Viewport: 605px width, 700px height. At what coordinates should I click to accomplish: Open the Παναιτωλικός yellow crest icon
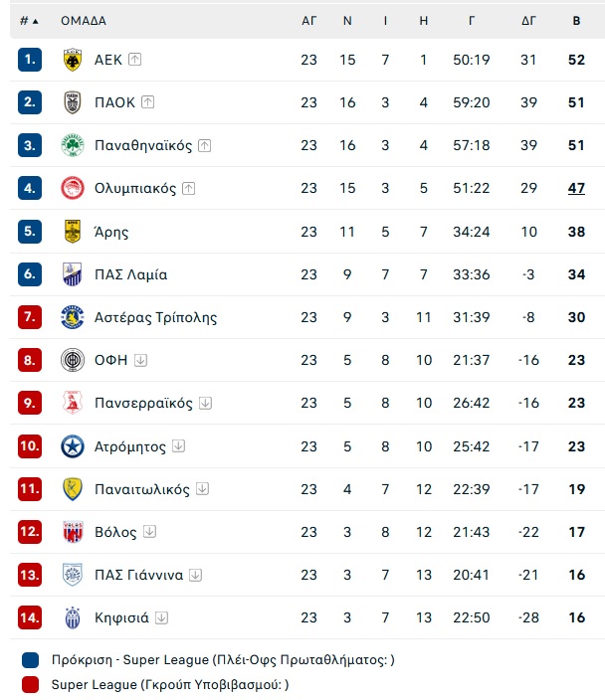(73, 489)
